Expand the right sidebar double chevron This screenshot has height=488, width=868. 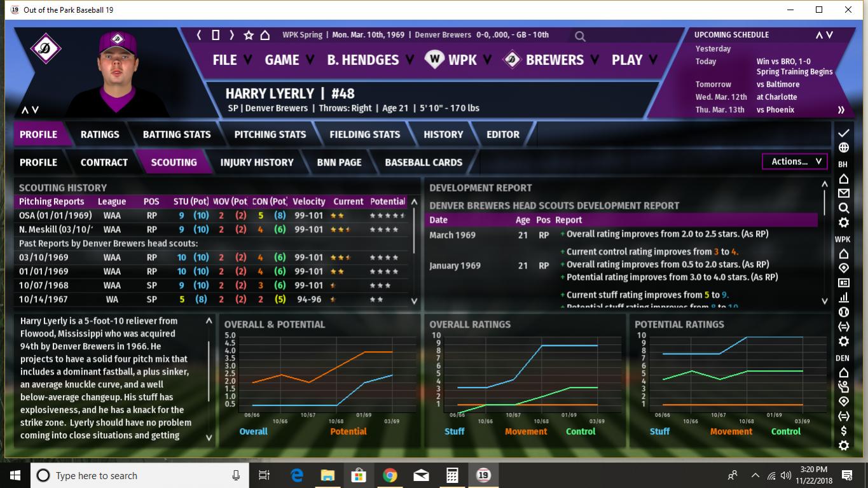(841, 110)
